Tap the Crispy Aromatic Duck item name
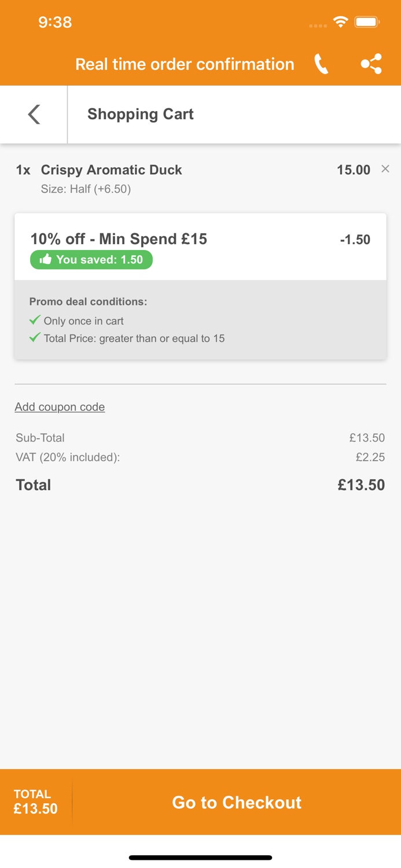Viewport: 401px width, 868px height. (x=111, y=170)
